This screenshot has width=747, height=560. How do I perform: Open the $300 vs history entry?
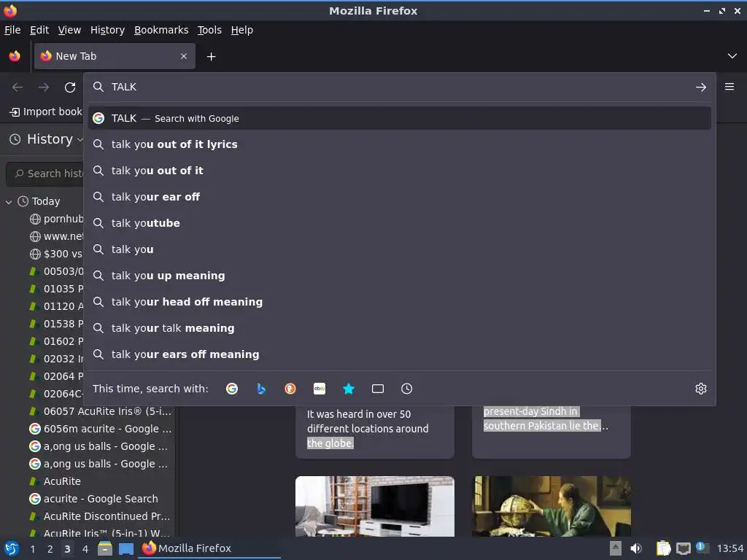pyautogui.click(x=56, y=254)
